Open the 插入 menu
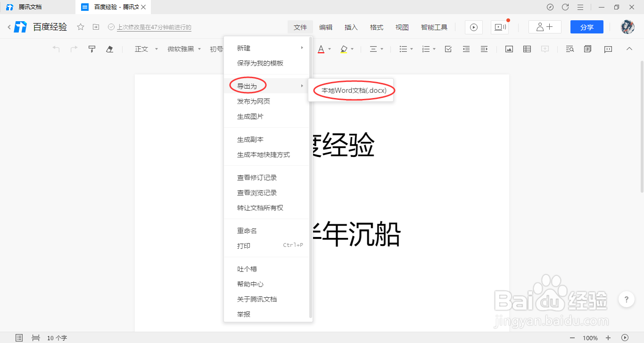The height and width of the screenshot is (343, 644). coord(351,27)
